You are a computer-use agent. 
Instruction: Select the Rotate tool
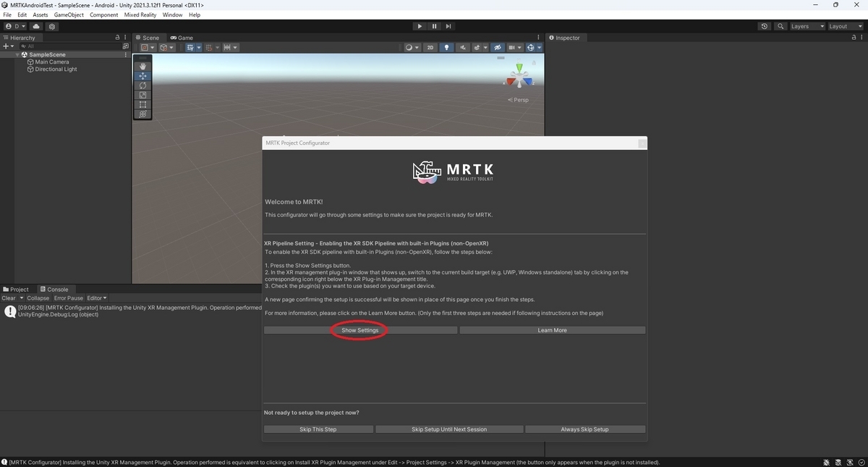[x=142, y=85]
